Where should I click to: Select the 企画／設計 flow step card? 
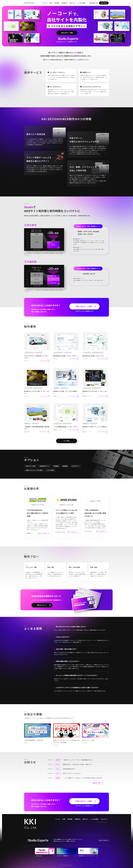56,571
